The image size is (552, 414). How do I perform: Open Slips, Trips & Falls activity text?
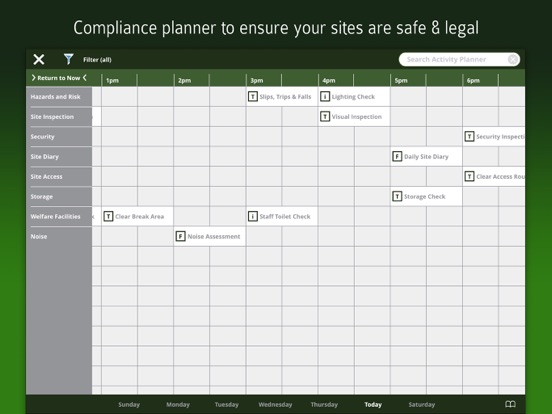click(286, 97)
